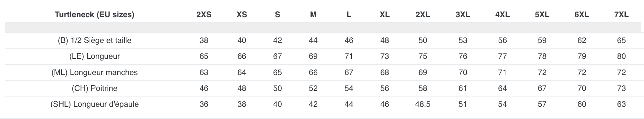644x119 pixels.
Task: Click the M size column header
Action: tap(313, 15)
